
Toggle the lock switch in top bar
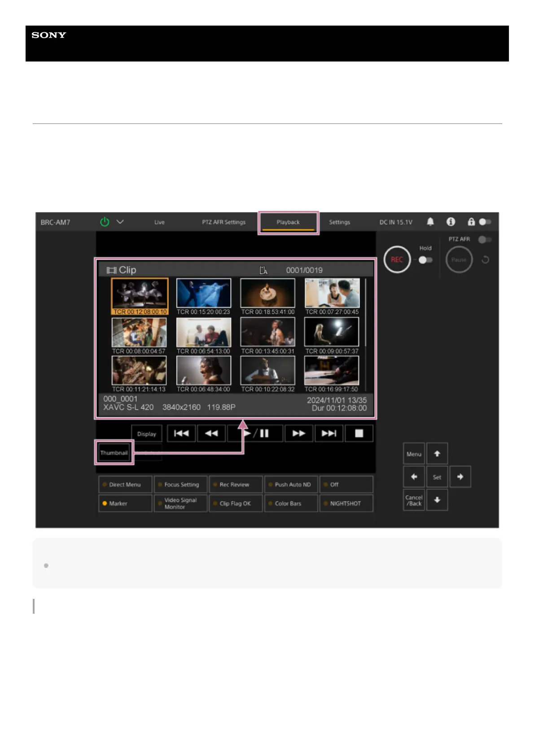pos(485,222)
